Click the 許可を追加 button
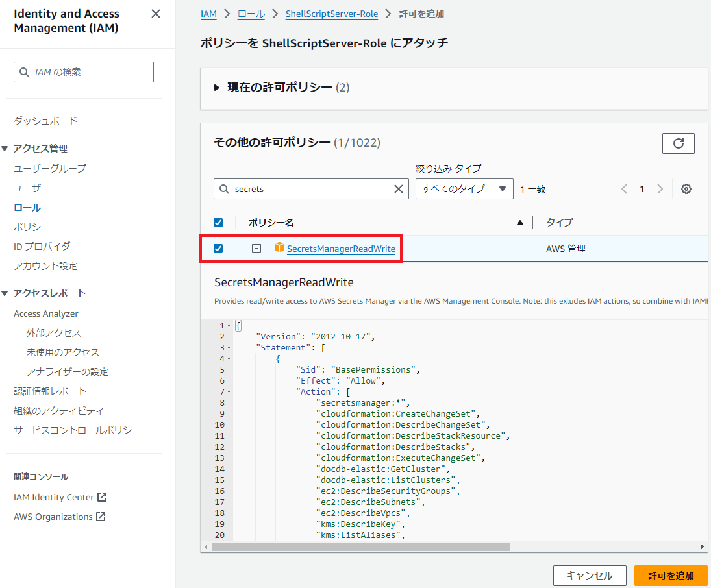This screenshot has height=588, width=711. point(671,576)
